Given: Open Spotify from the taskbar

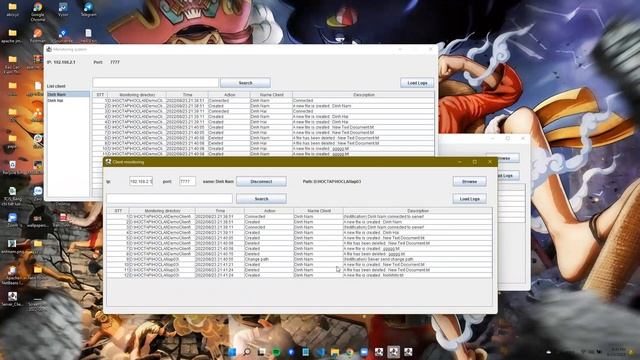Looking at the screenshot, I should pos(276,352).
